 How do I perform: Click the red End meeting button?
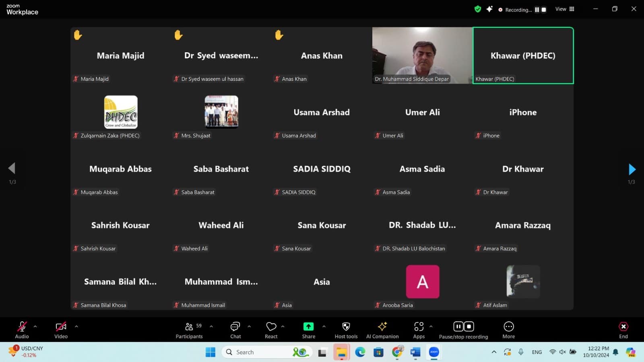tap(623, 330)
